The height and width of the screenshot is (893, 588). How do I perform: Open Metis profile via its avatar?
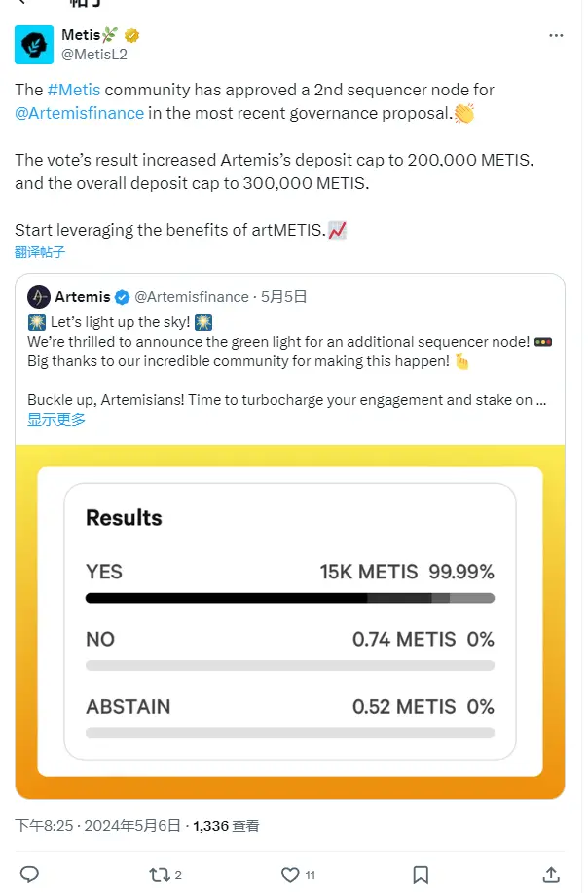34,45
